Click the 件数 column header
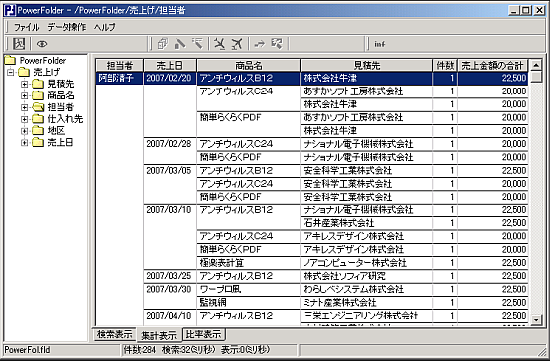The height and width of the screenshot is (361, 550). point(445,66)
